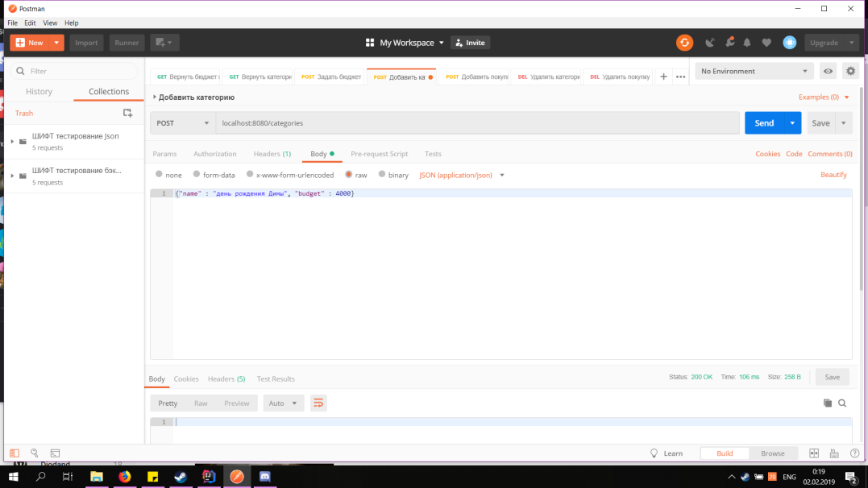Select the none body type
This screenshot has height=488, width=868.
pyautogui.click(x=160, y=174)
